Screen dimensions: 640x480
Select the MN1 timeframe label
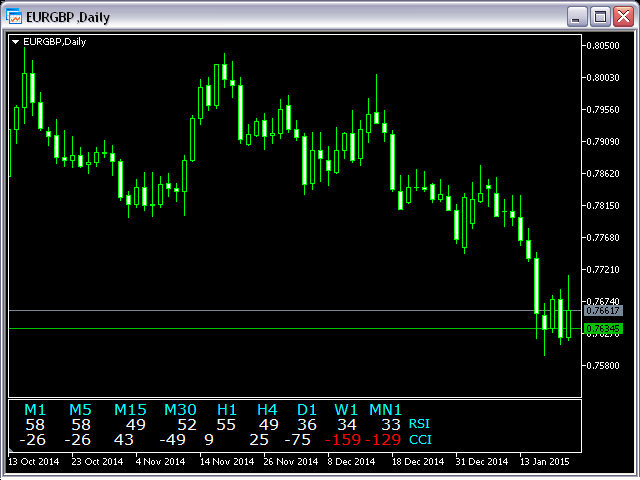click(x=385, y=409)
